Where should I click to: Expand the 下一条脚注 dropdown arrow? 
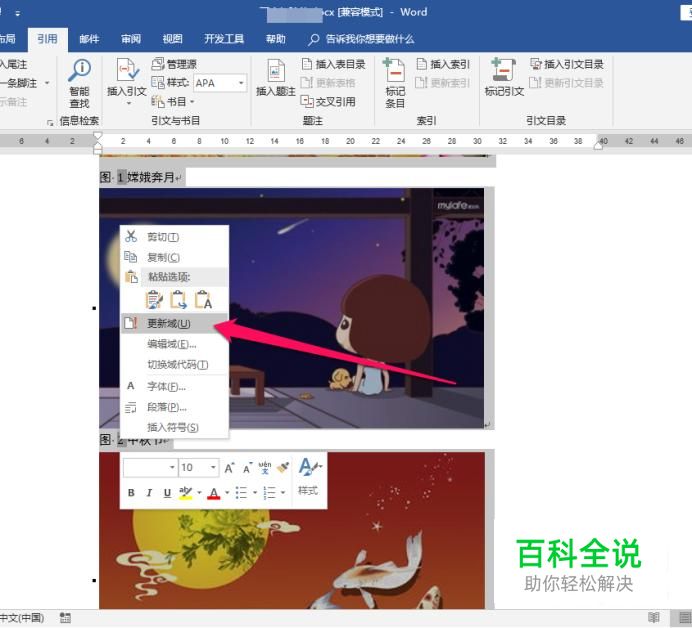coord(47,83)
